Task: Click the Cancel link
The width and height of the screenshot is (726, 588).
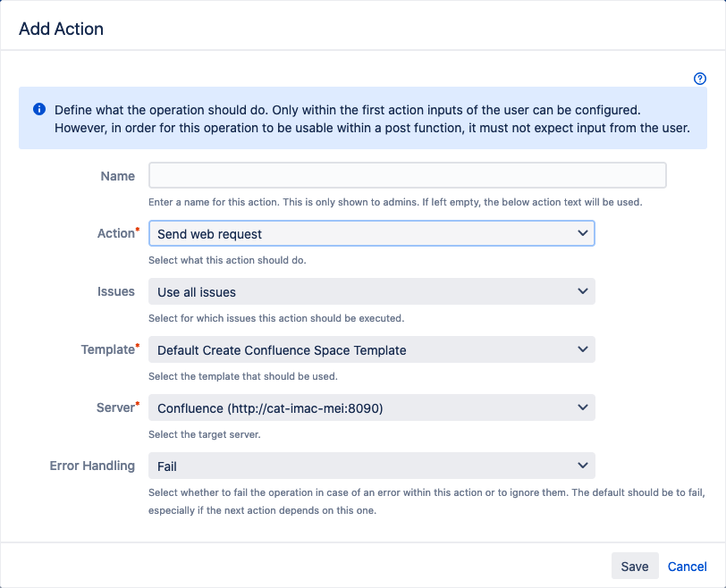Action: click(687, 567)
